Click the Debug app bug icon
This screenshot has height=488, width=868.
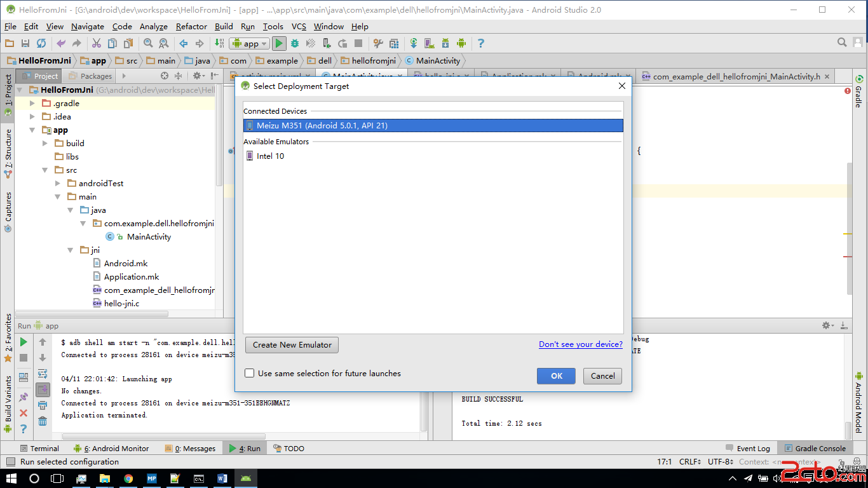[295, 43]
